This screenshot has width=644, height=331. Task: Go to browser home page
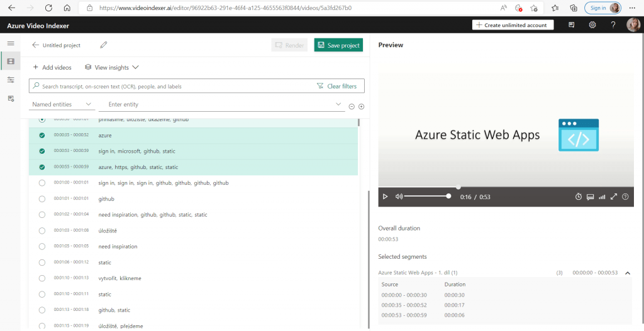[67, 8]
